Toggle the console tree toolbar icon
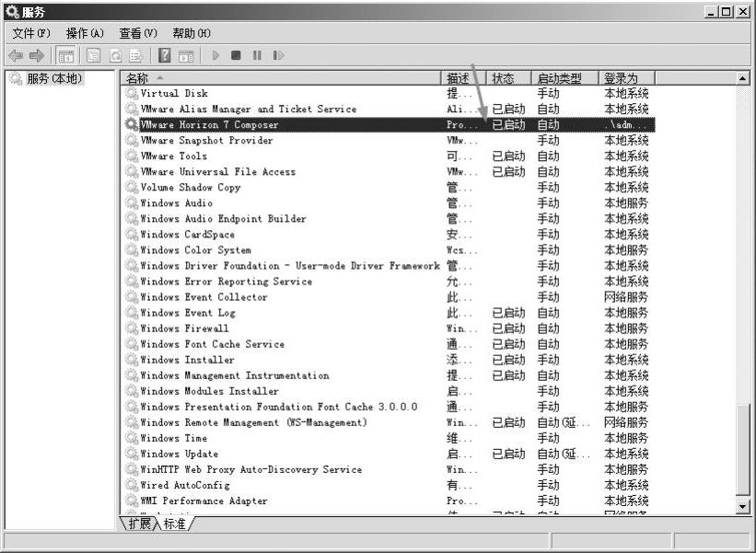The width and height of the screenshot is (756, 553). [66, 55]
